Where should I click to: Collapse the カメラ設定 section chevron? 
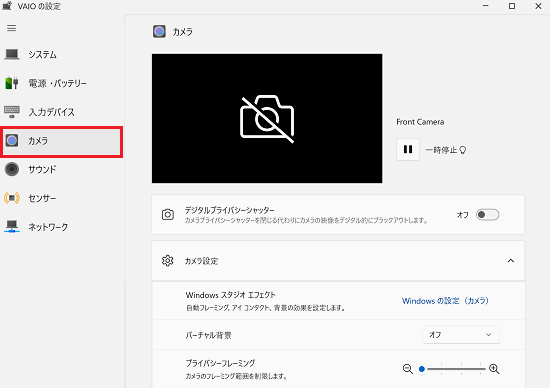click(x=511, y=261)
